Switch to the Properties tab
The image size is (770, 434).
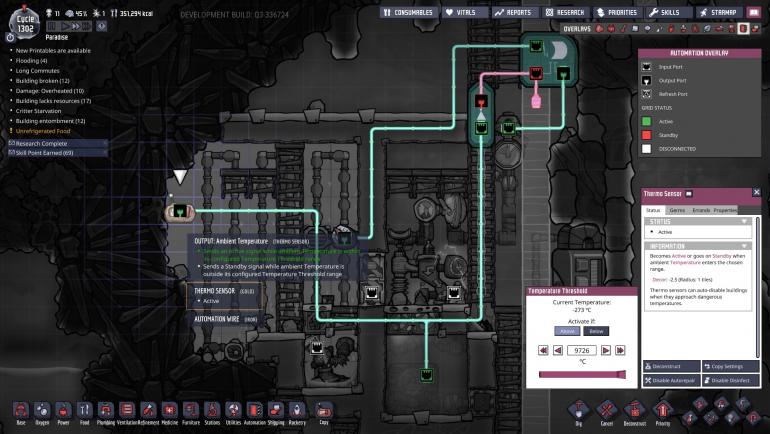[x=725, y=210]
